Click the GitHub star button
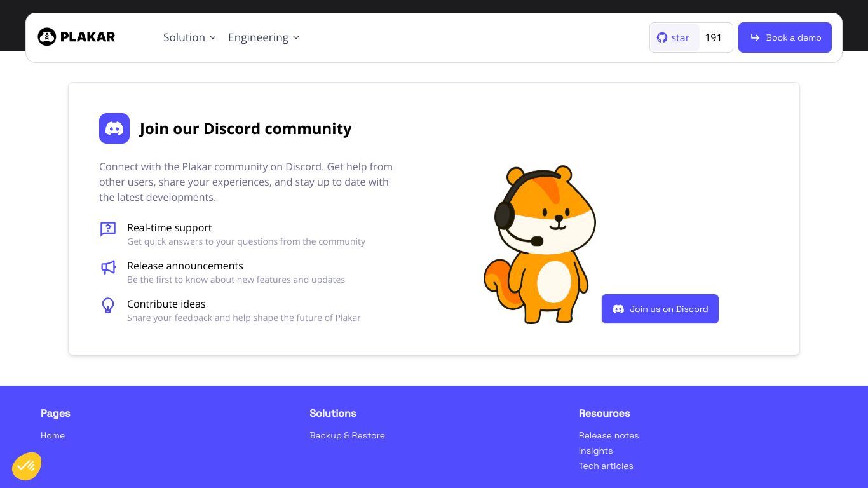 674,37
